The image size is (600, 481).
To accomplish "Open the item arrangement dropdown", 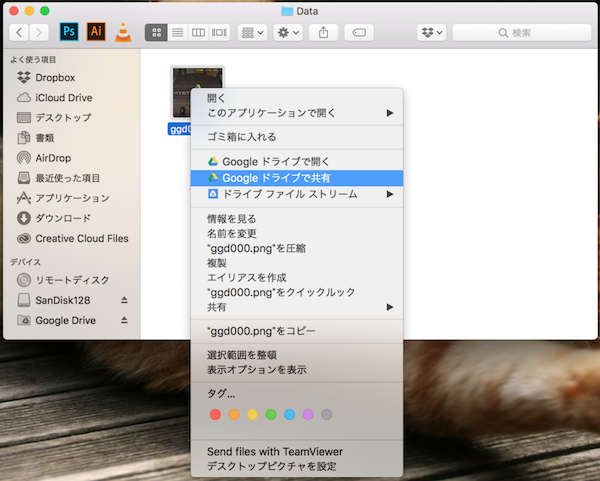I will click(x=253, y=33).
